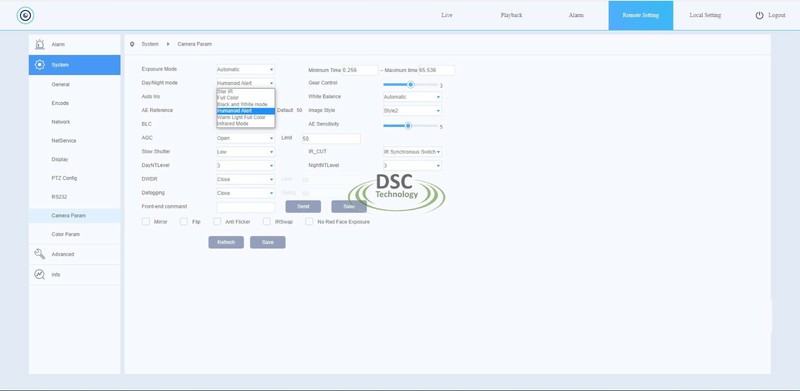The width and height of the screenshot is (800, 391).
Task: Click the Logout link
Action: coord(777,15)
